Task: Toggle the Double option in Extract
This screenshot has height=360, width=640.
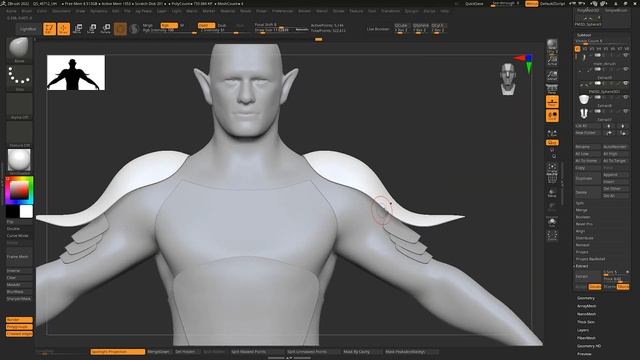Action: click(595, 287)
